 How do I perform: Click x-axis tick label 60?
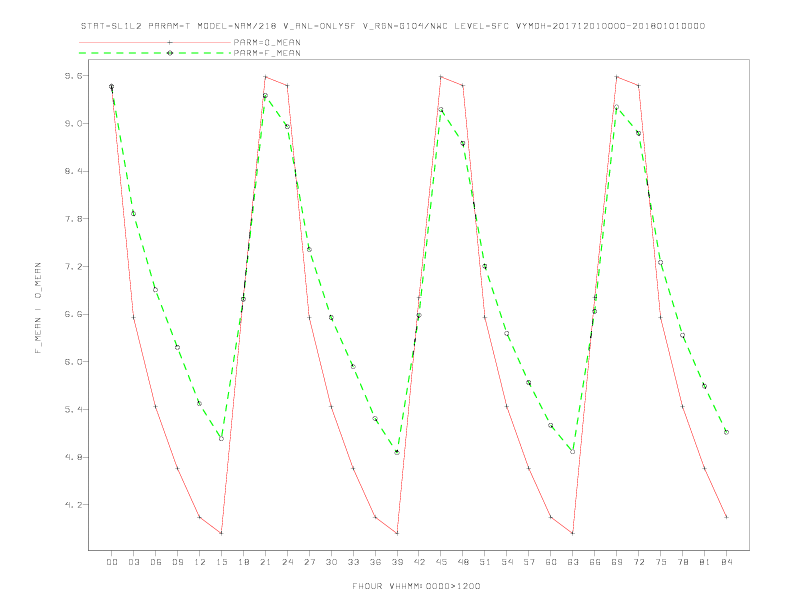[x=551, y=562]
